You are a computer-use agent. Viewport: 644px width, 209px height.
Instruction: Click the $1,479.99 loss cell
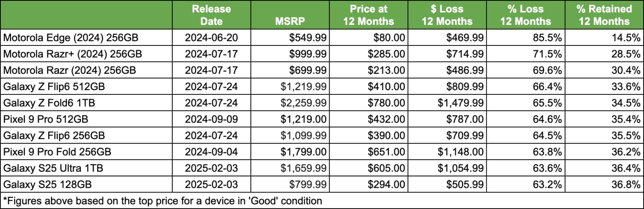tap(447, 103)
